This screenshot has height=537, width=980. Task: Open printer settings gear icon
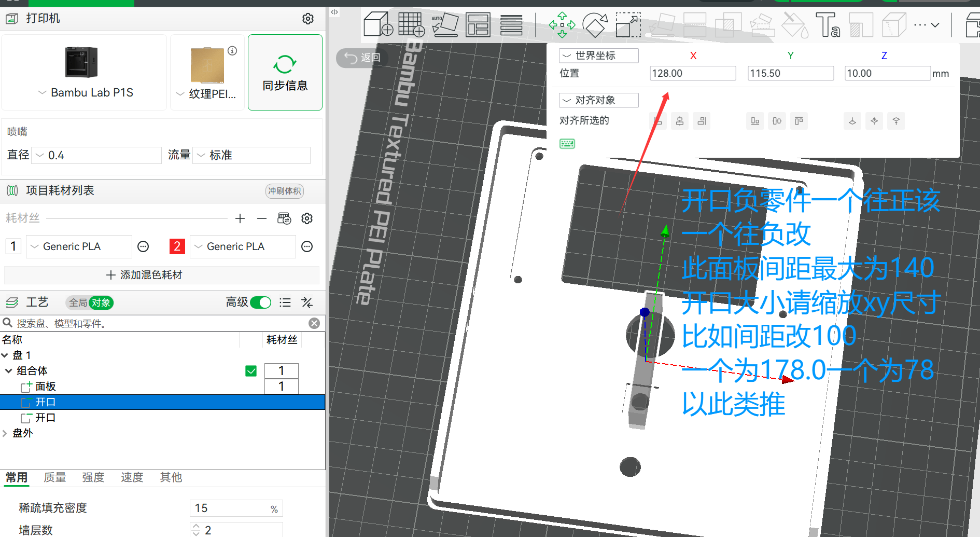click(x=308, y=19)
